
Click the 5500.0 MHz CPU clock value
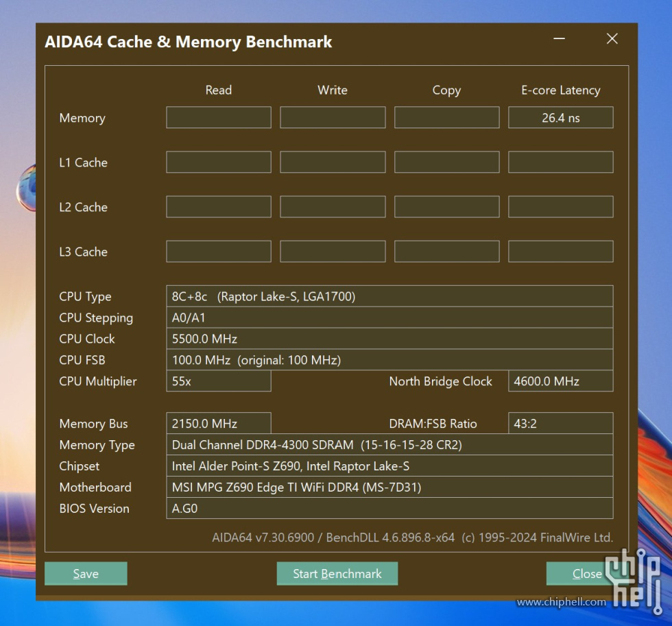click(389, 339)
